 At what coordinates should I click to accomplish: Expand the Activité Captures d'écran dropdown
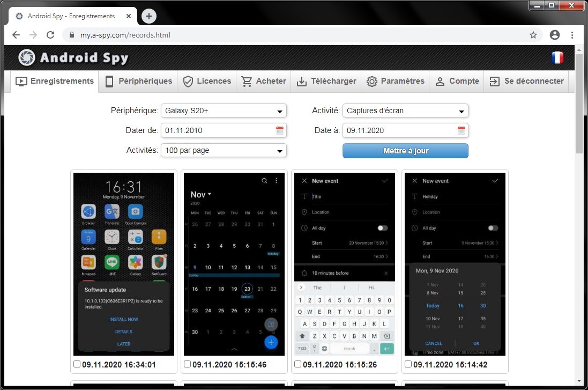405,111
